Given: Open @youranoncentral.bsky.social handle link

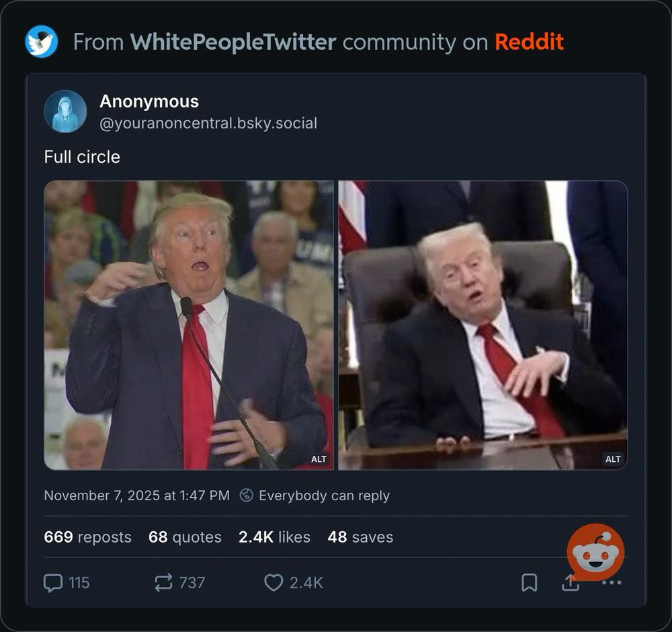Looking at the screenshot, I should click(208, 123).
